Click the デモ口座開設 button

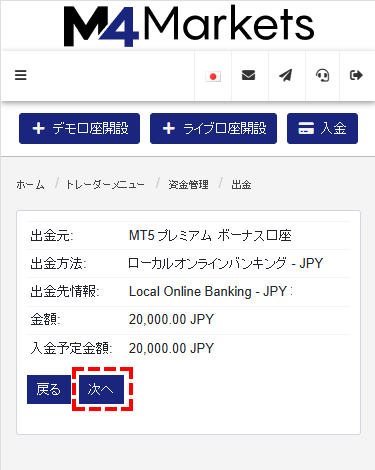click(x=79, y=128)
